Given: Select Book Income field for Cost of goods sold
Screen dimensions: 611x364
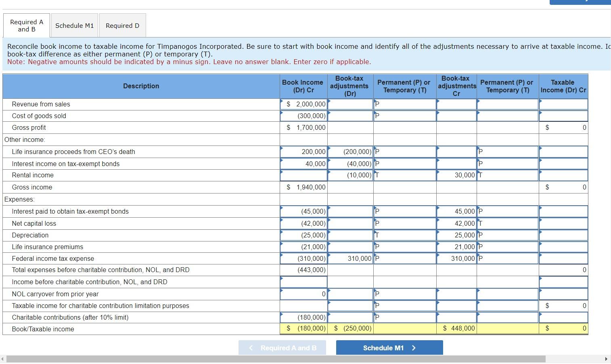Looking at the screenshot, I should click(303, 116).
